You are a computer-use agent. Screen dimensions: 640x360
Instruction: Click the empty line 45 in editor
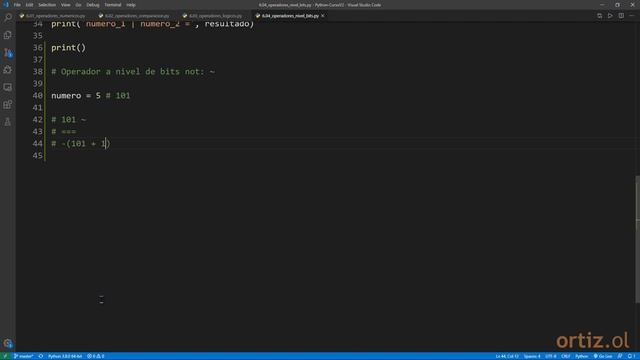click(x=327, y=156)
